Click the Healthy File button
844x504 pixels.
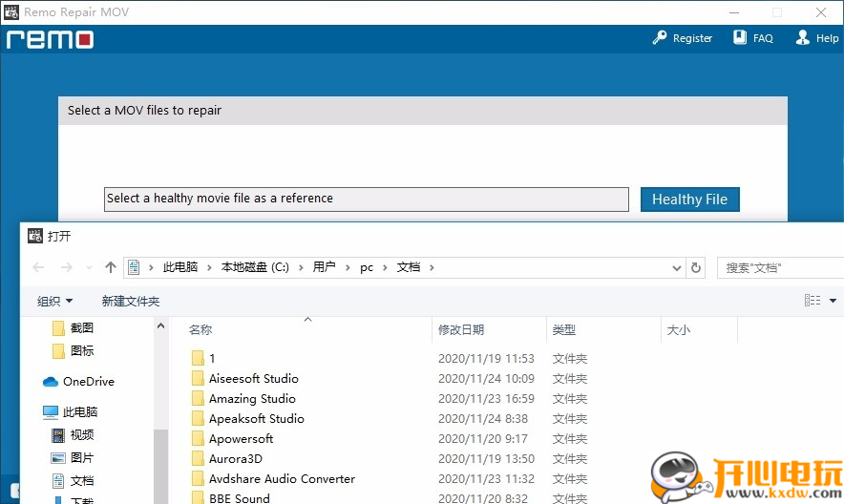[x=689, y=199]
